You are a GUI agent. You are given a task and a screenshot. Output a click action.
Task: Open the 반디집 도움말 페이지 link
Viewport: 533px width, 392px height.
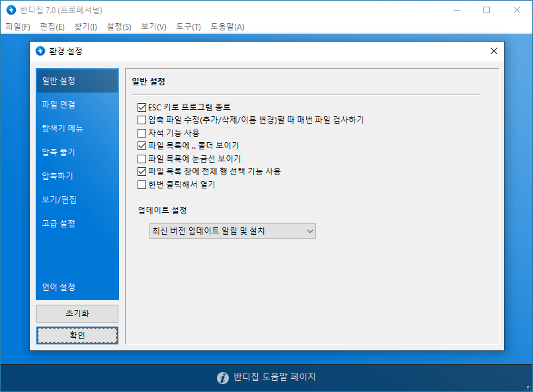click(x=274, y=377)
